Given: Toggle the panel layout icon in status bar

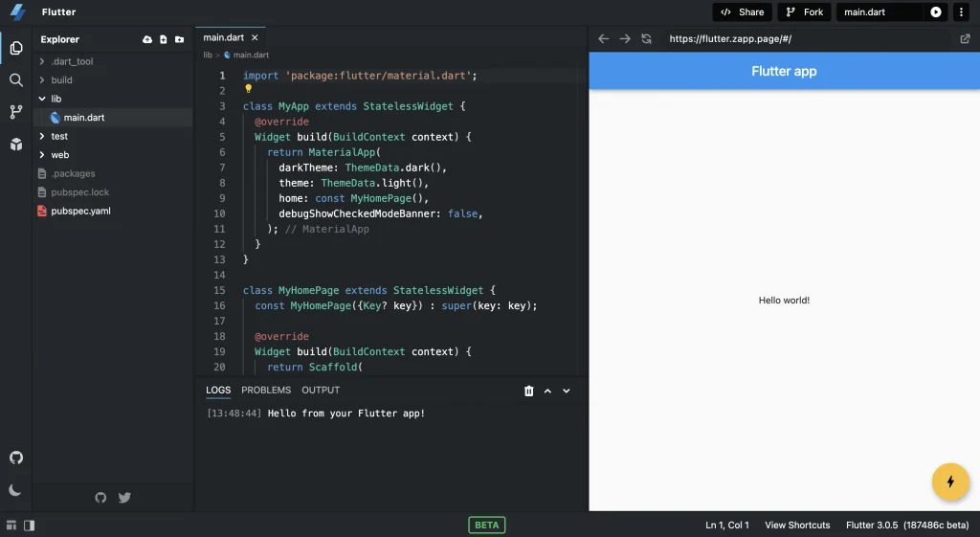Looking at the screenshot, I should [11, 526].
